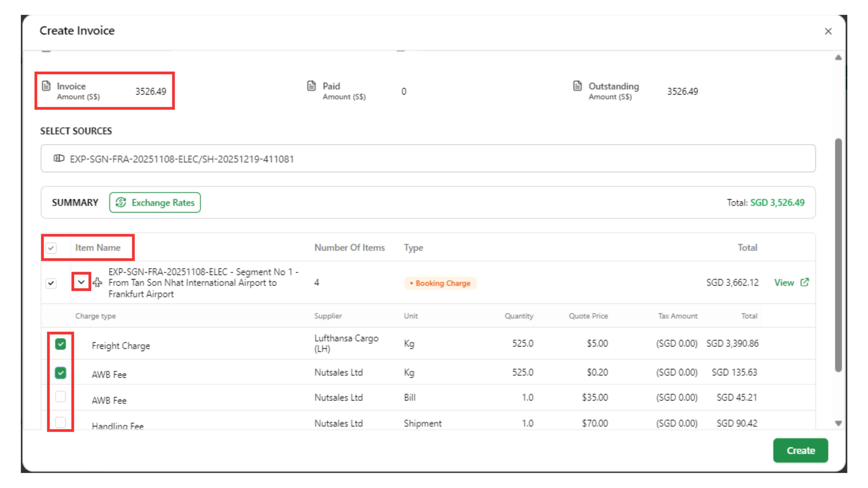Click the airplane icon in segment row
Image resolution: width=868 pixels, height=488 pixels.
pos(97,282)
